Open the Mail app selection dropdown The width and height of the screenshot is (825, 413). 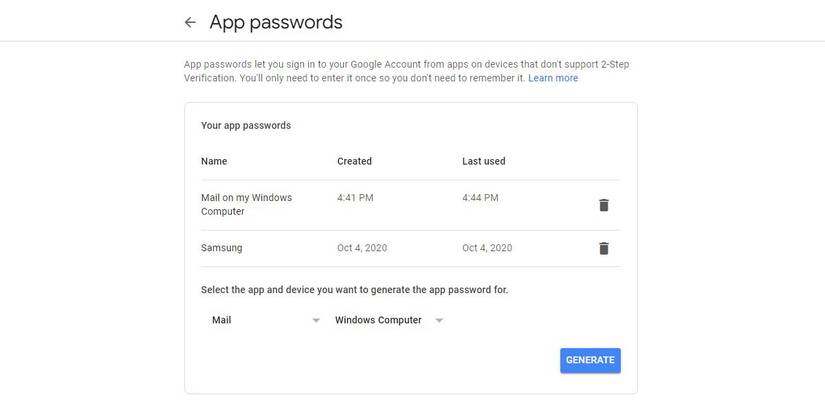coord(264,320)
